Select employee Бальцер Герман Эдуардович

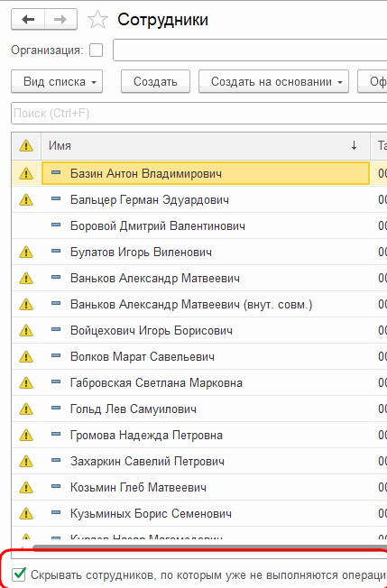click(150, 200)
